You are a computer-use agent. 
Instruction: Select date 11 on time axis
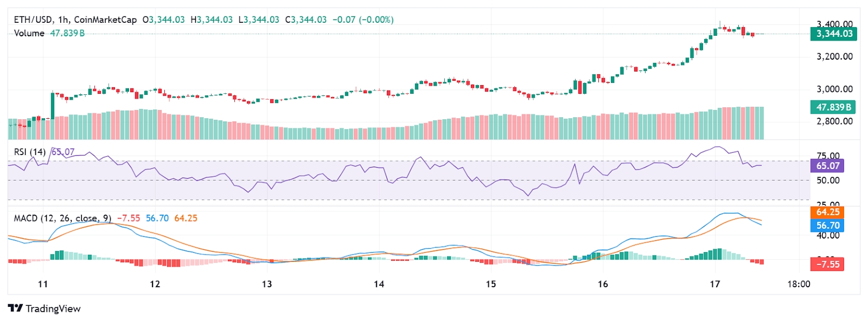[43, 284]
